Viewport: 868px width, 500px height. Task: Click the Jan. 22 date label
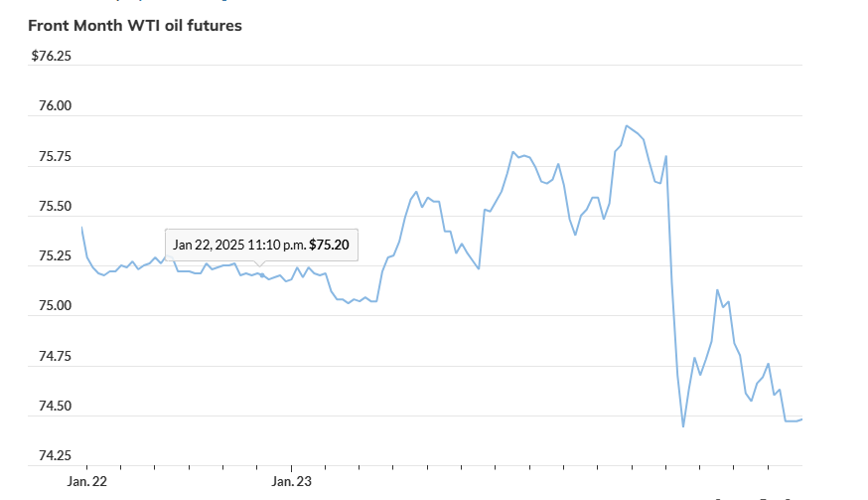point(86,482)
